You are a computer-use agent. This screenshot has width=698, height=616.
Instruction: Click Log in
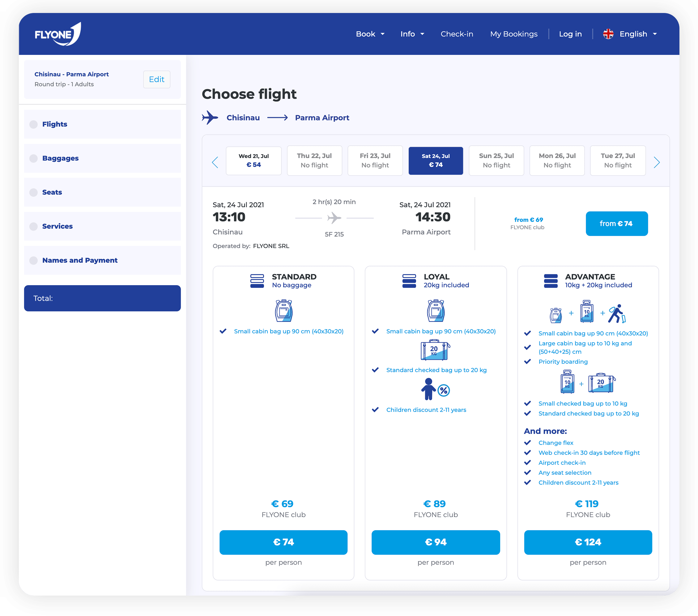(570, 34)
